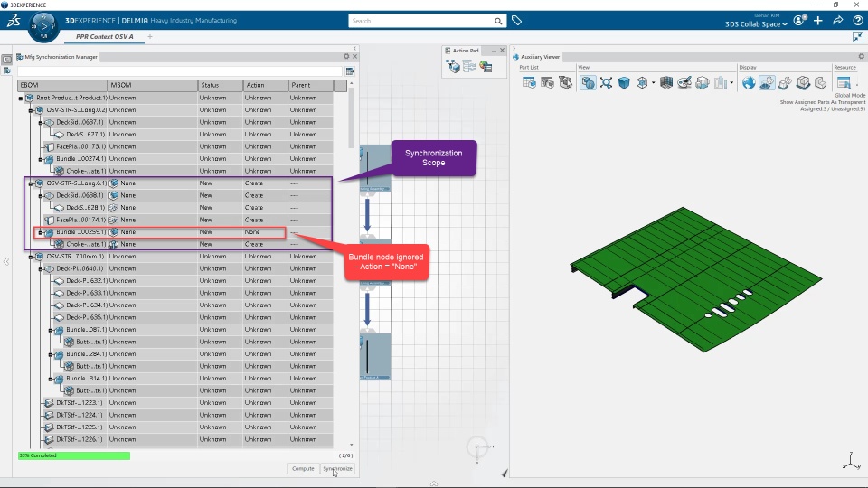Click Fit All In view icon
The height and width of the screenshot is (488, 868).
tap(606, 83)
